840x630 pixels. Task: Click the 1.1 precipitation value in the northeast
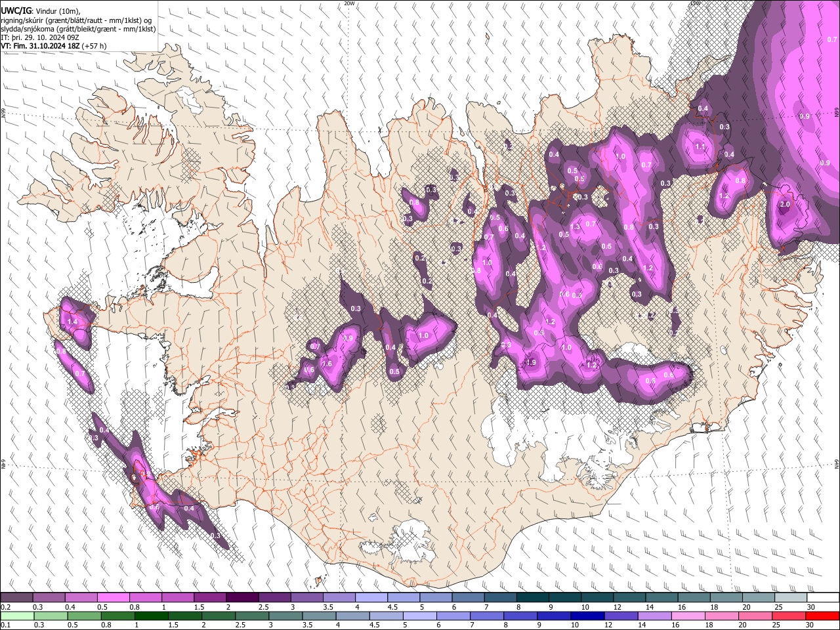pos(700,147)
